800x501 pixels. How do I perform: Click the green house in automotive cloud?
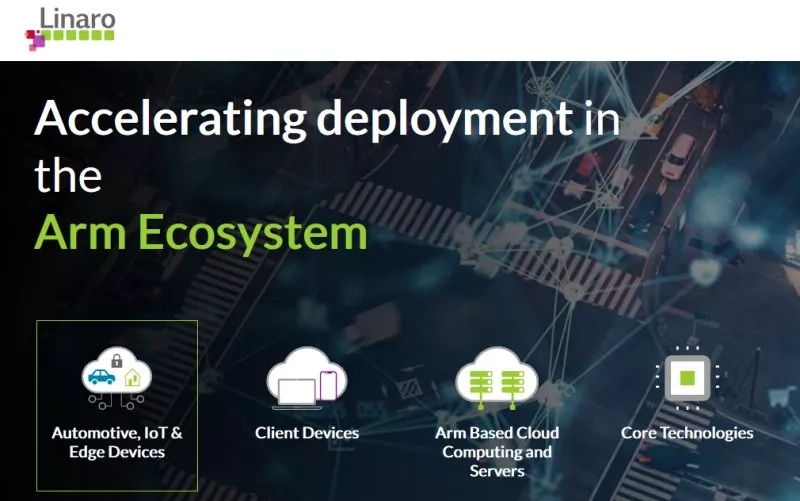pos(132,379)
